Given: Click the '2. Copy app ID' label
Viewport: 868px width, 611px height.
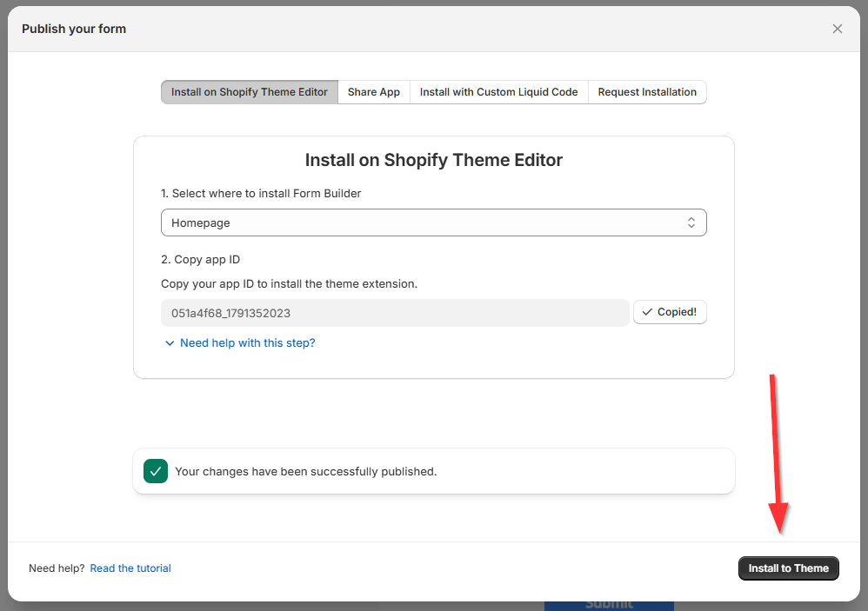Looking at the screenshot, I should (200, 260).
